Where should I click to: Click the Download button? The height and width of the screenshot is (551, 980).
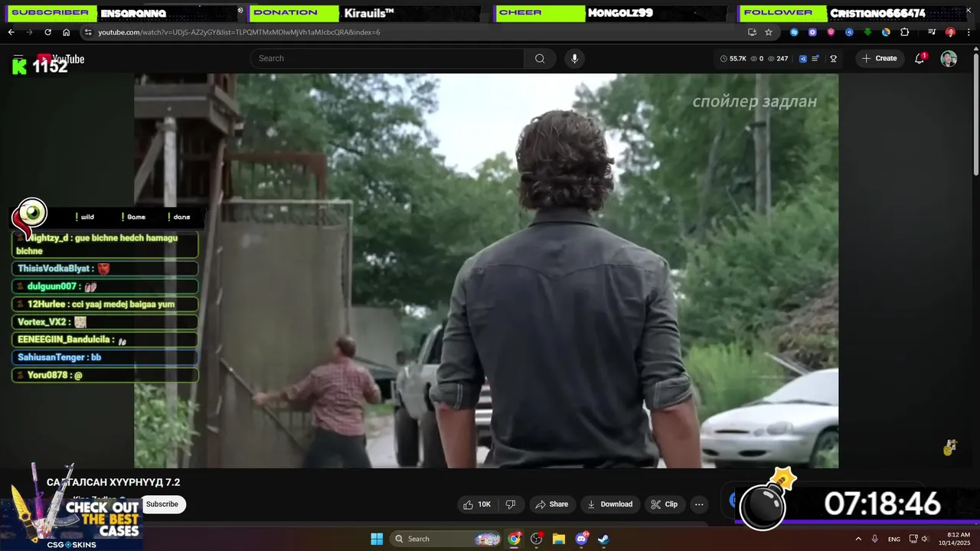click(609, 504)
